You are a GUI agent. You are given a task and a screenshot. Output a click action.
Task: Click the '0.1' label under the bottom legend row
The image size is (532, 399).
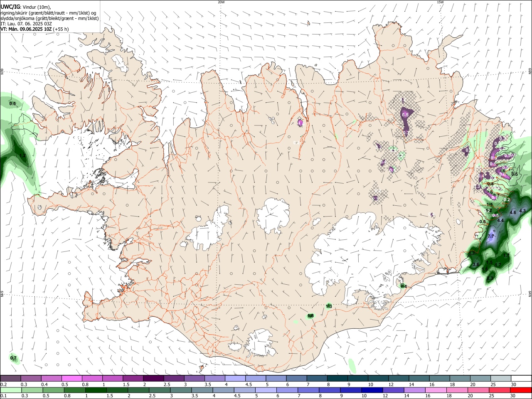click(x=3, y=396)
